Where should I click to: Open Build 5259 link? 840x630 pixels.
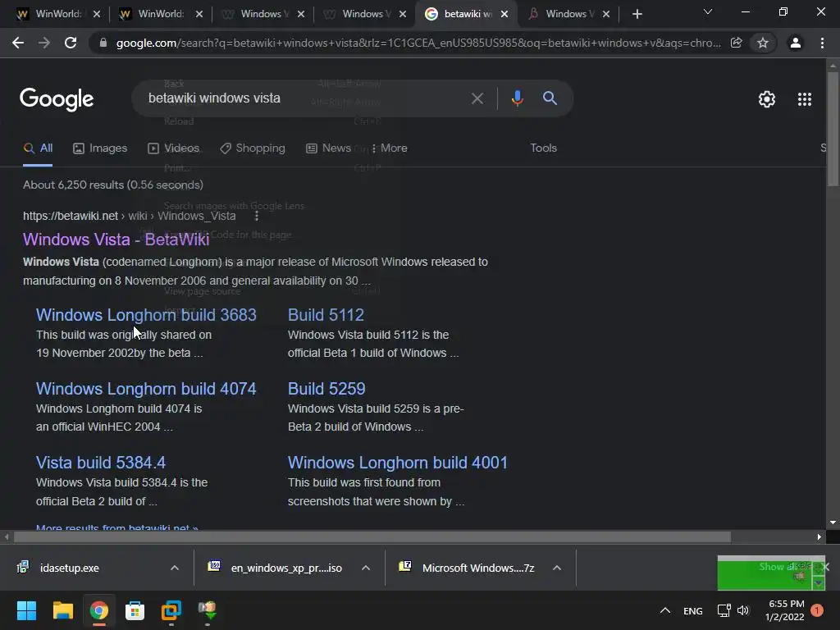coord(326,388)
